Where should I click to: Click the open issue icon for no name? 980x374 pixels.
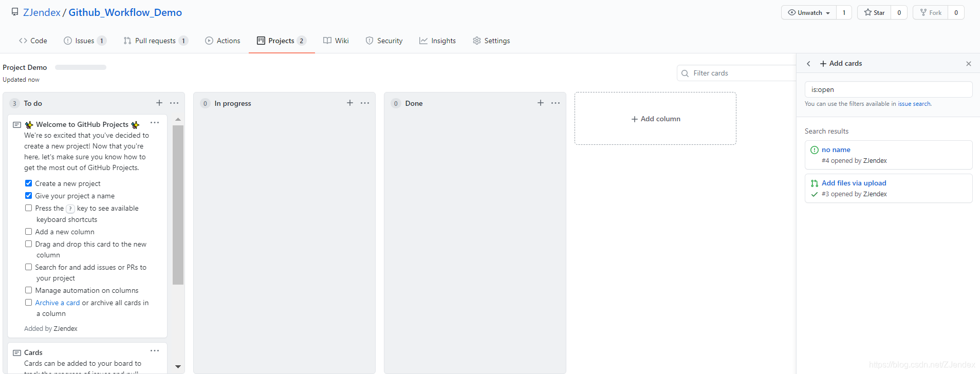click(815, 150)
